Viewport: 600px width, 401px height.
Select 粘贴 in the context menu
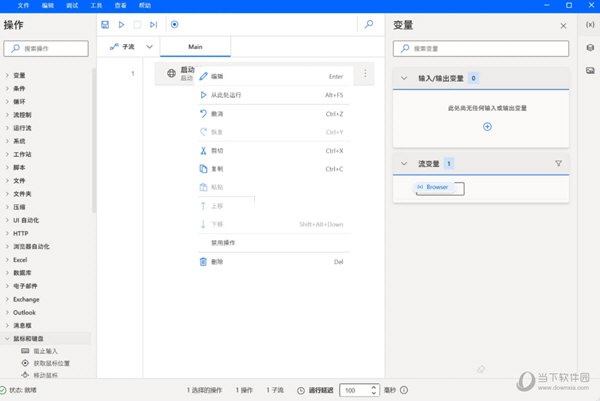(274, 187)
